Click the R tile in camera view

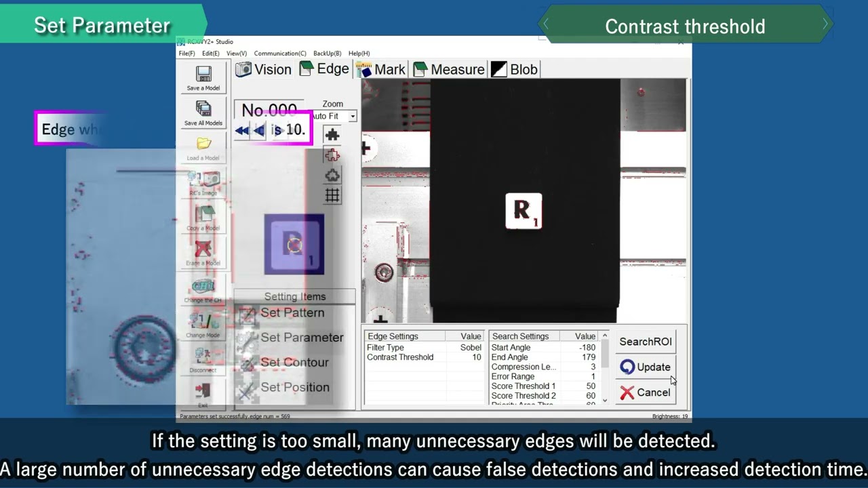[x=524, y=211]
